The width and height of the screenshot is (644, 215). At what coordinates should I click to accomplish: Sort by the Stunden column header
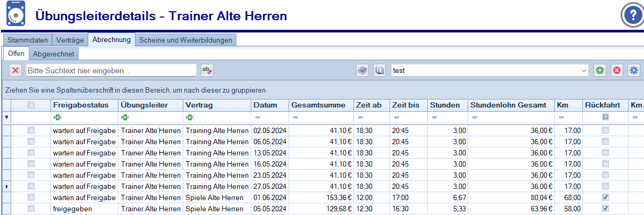coord(447,105)
